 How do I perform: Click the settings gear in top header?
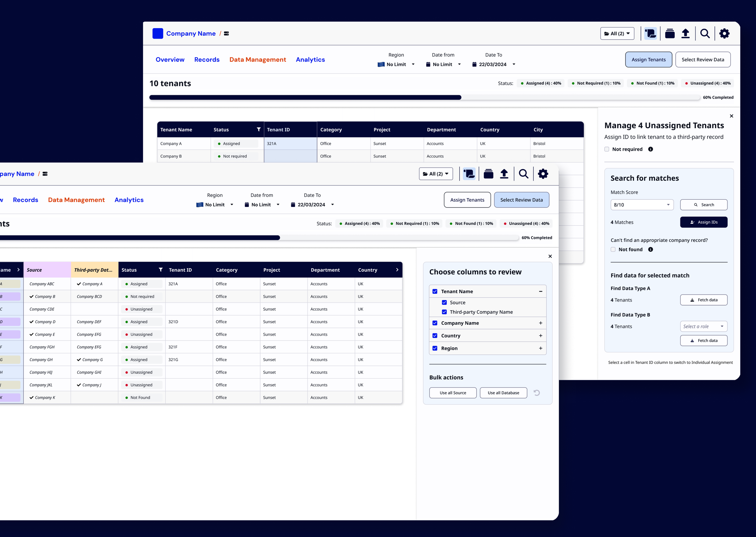[x=724, y=34]
